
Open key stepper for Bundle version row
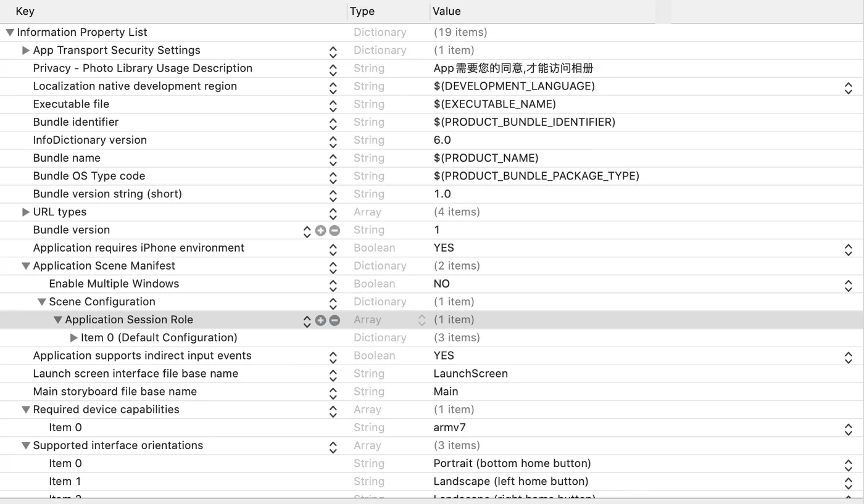(x=307, y=231)
